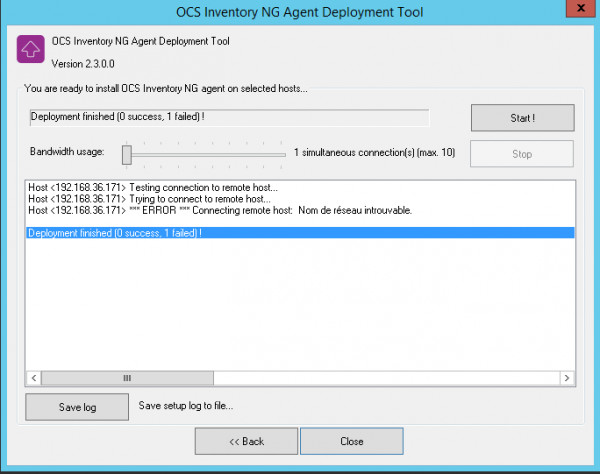Click the log's right scroll arrow
Viewport: 600px width, 474px height.
(x=567, y=378)
